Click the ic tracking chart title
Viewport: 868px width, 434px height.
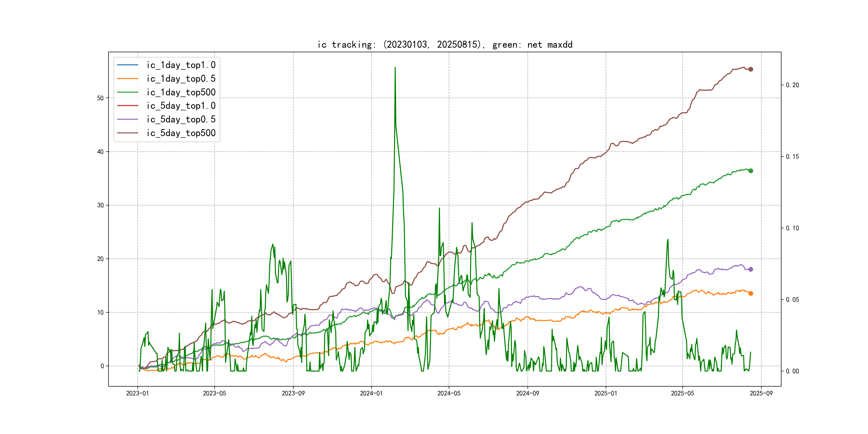click(x=445, y=44)
